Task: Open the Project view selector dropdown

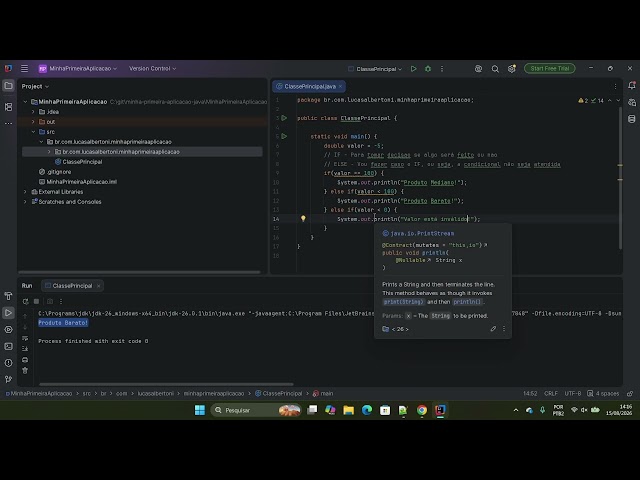Action: click(x=35, y=86)
